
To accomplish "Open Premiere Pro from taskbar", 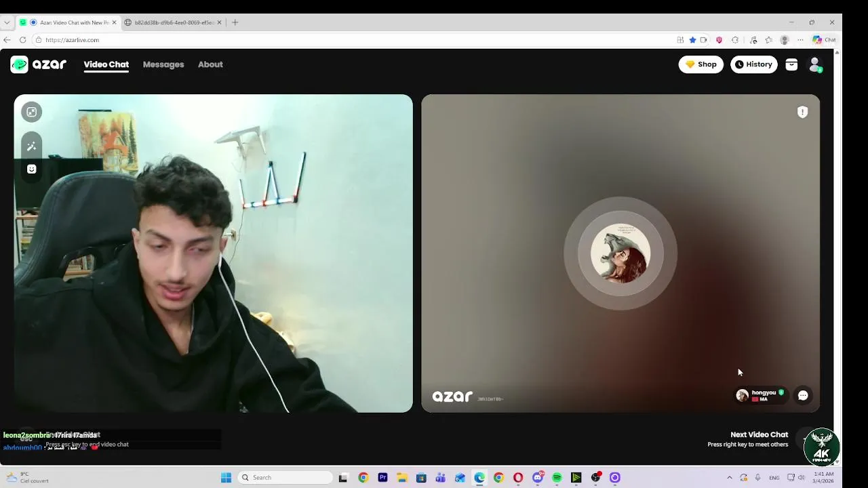I will 382,478.
